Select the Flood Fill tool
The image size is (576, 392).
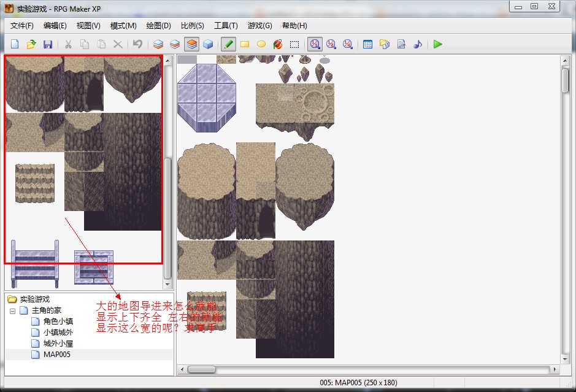[x=278, y=44]
